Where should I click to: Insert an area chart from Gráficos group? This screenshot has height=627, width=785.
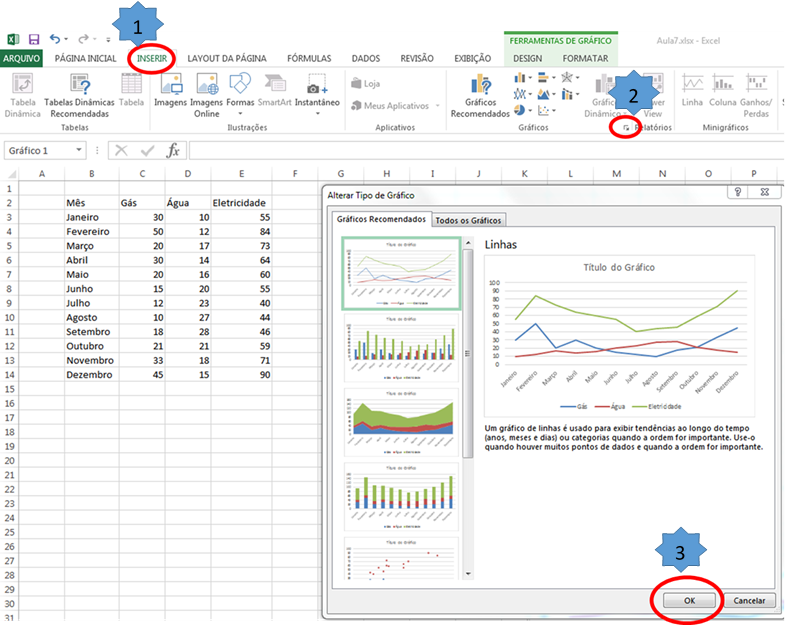click(x=544, y=94)
